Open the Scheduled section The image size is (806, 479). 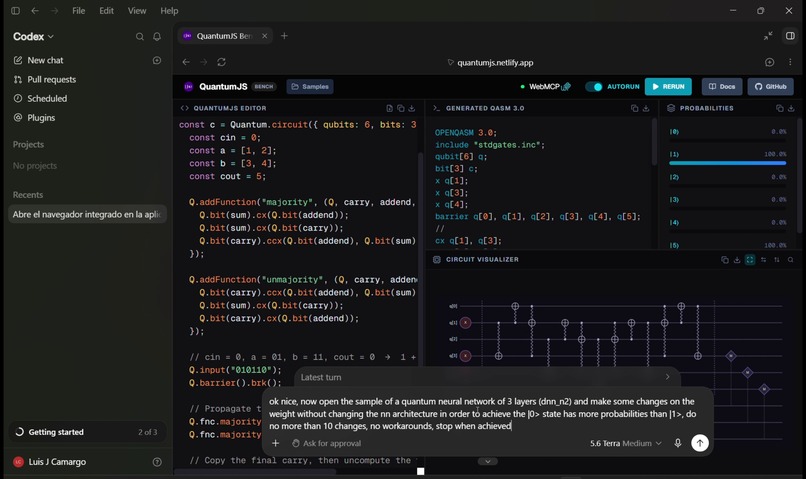47,98
